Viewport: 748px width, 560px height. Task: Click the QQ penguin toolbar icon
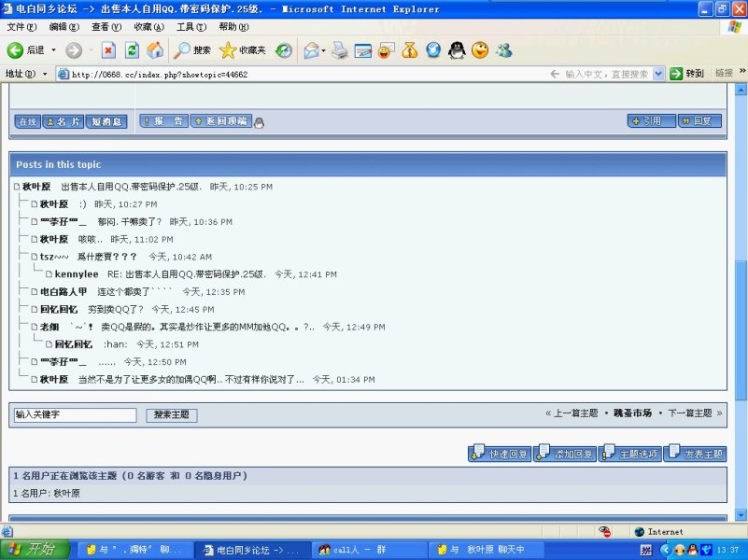(x=457, y=50)
